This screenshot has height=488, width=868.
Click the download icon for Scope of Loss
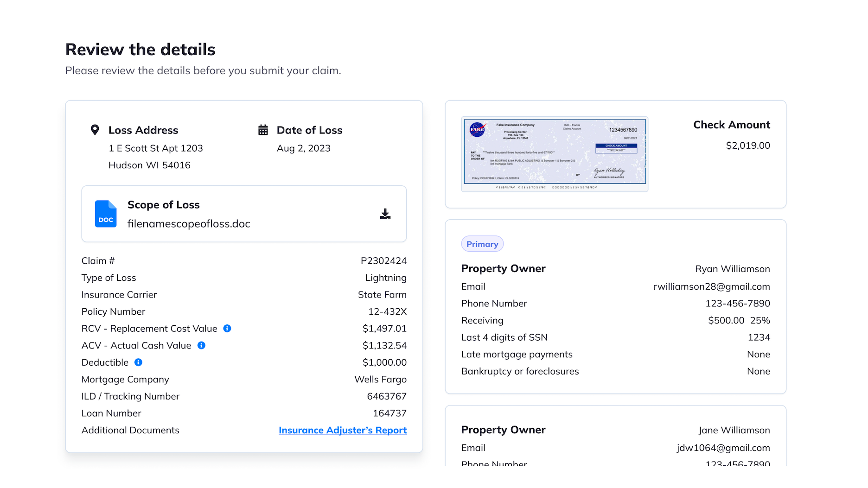pos(385,214)
